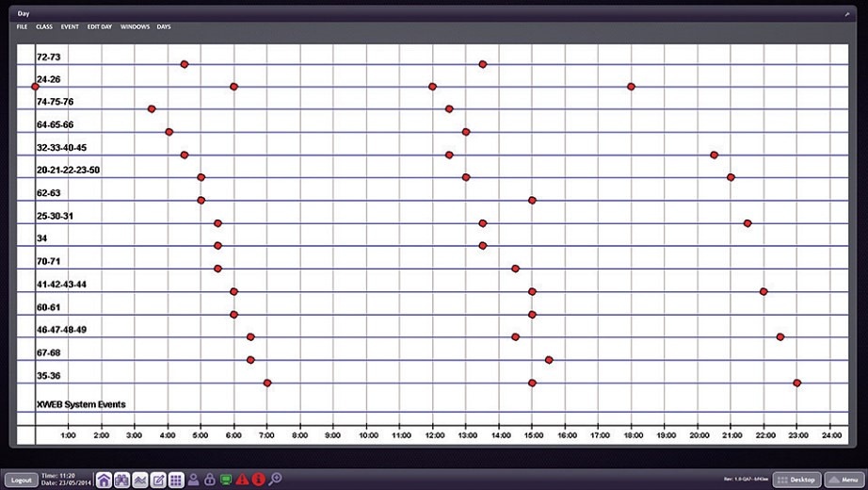Click the padlock icon
The image size is (868, 490).
209,480
